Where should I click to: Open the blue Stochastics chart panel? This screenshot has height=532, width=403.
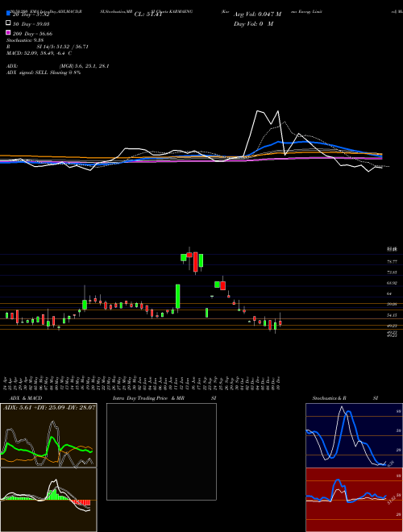(354, 435)
